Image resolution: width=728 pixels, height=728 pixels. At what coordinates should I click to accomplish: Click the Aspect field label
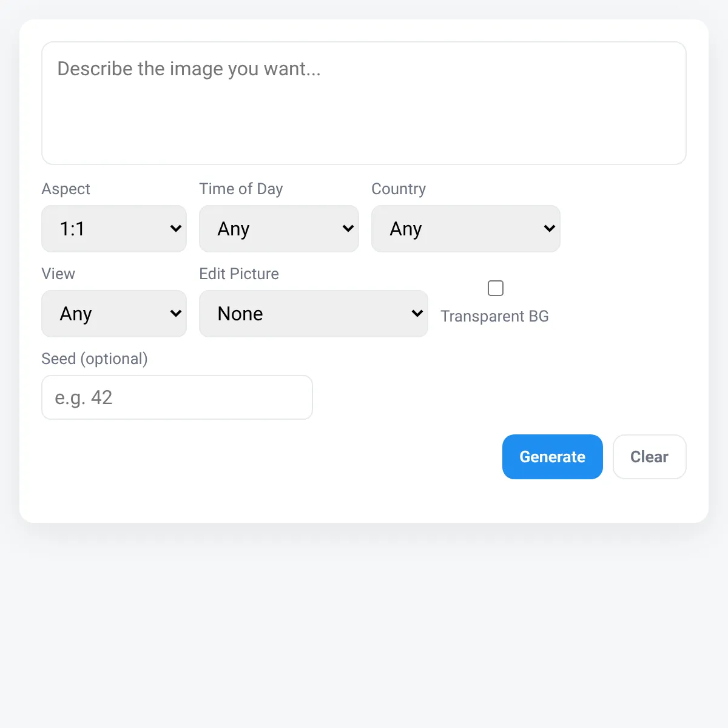[66, 189]
